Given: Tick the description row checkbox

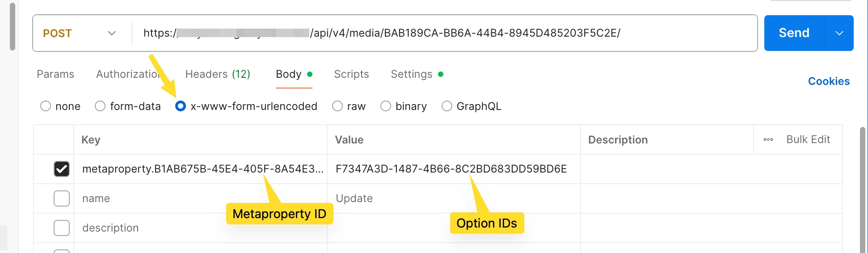Looking at the screenshot, I should (62, 228).
